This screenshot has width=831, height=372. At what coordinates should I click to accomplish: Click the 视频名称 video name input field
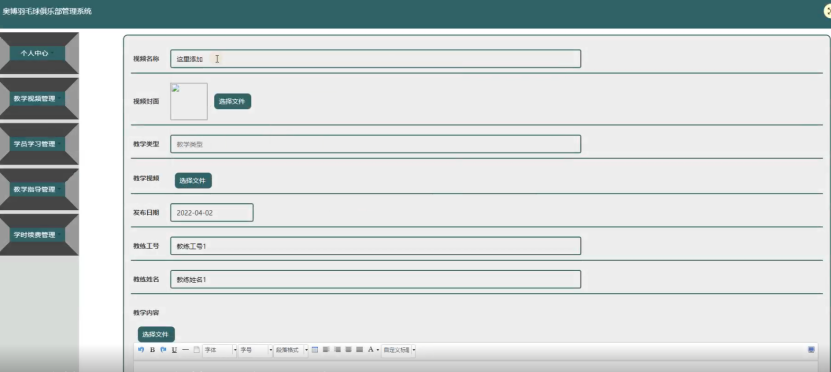pyautogui.click(x=375, y=59)
